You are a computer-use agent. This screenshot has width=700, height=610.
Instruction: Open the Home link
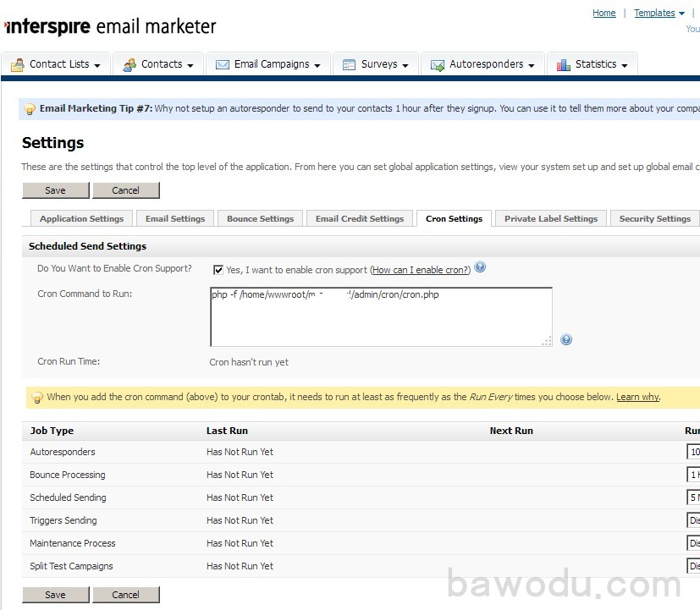604,13
